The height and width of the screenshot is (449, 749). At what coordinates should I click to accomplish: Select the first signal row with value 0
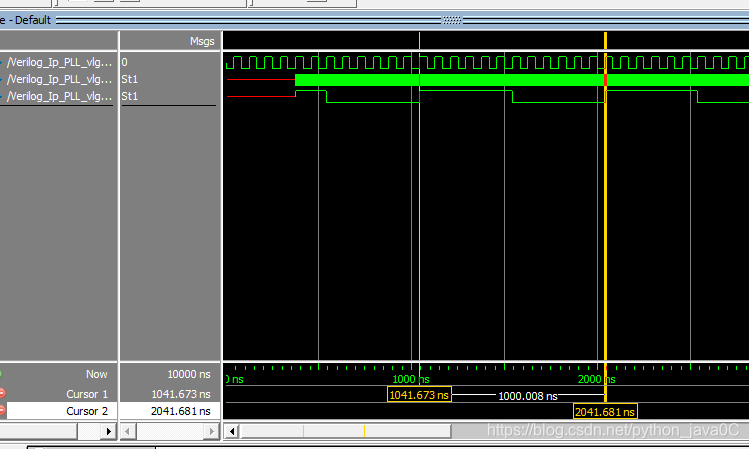coord(59,62)
